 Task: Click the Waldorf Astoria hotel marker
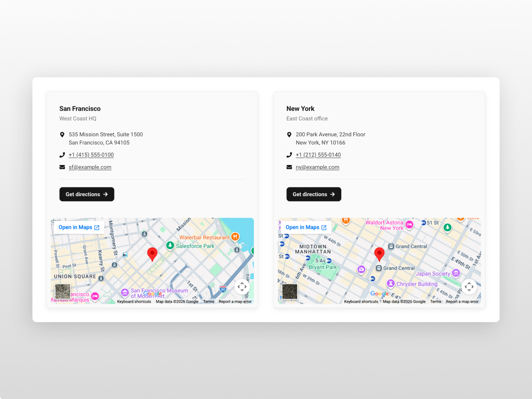[409, 224]
